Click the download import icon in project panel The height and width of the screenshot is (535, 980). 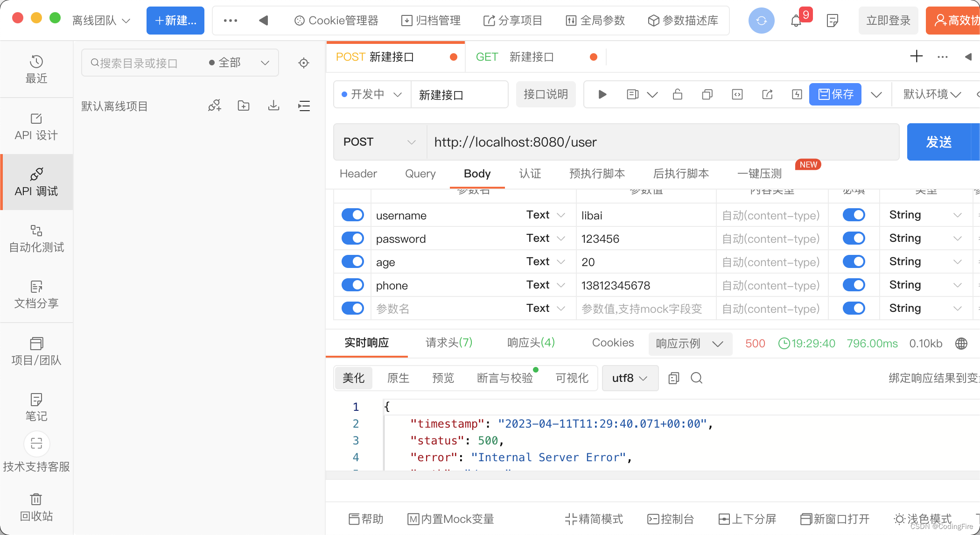click(274, 106)
